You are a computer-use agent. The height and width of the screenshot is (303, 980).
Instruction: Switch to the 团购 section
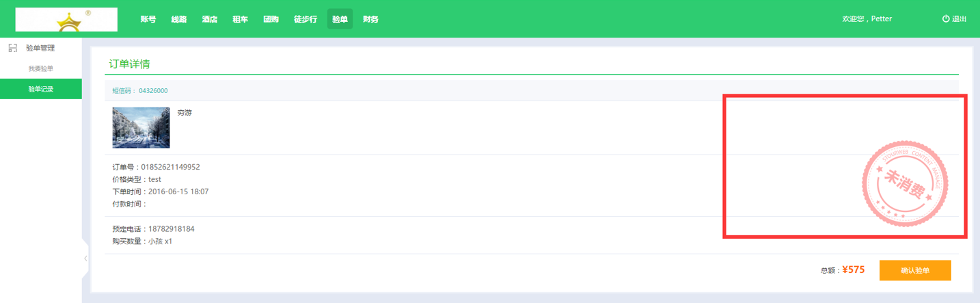271,19
